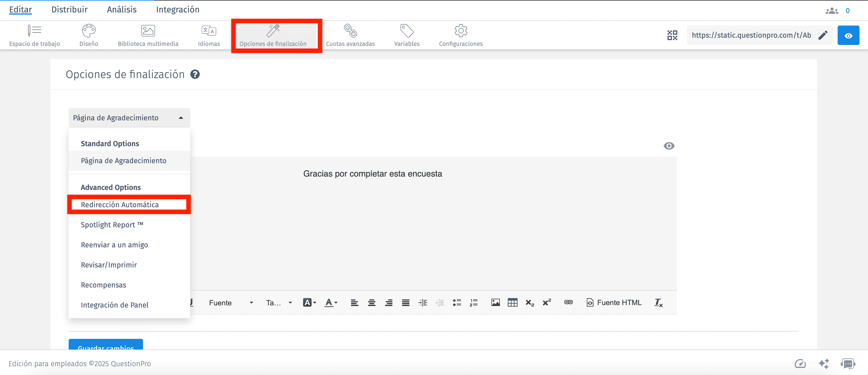868x375 pixels.
Task: Click the Guardar cambios button
Action: click(x=106, y=345)
